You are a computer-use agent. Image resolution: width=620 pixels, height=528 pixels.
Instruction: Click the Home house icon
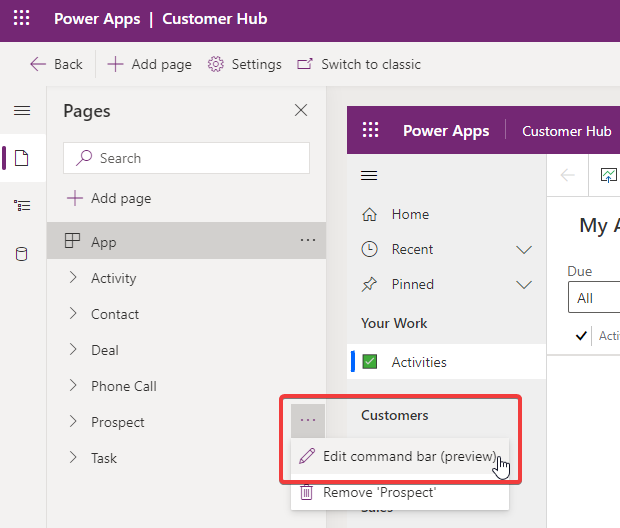[x=369, y=214]
